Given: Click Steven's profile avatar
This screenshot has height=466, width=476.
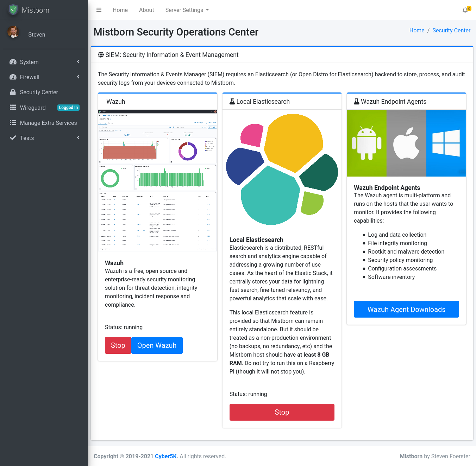Looking at the screenshot, I should point(13,32).
